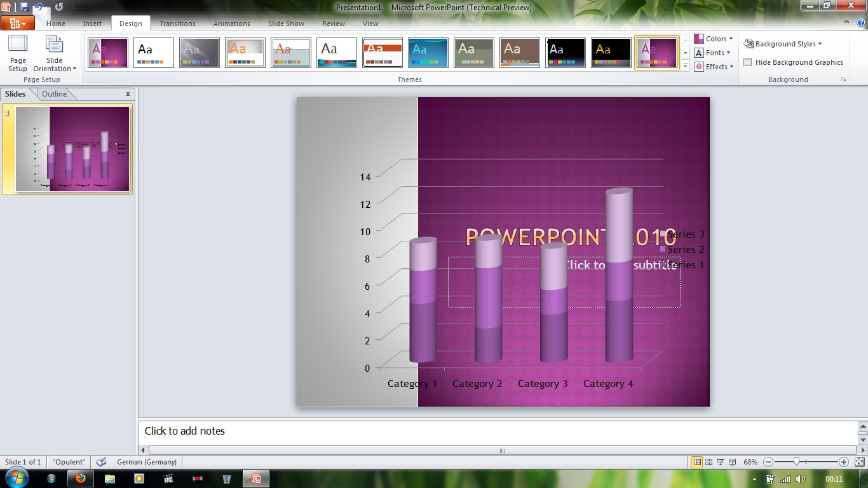
Task: Apply the theme with orange Aa on white
Action: (245, 53)
